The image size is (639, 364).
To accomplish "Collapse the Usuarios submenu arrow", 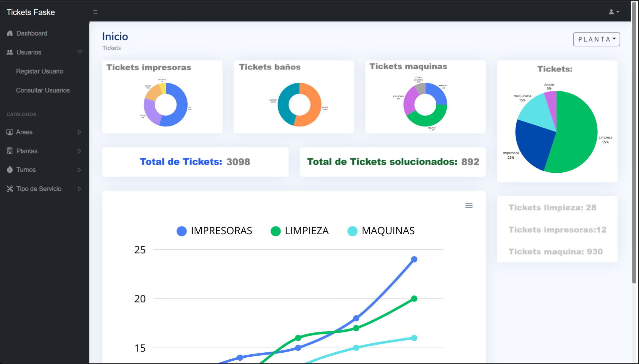I will (x=80, y=52).
